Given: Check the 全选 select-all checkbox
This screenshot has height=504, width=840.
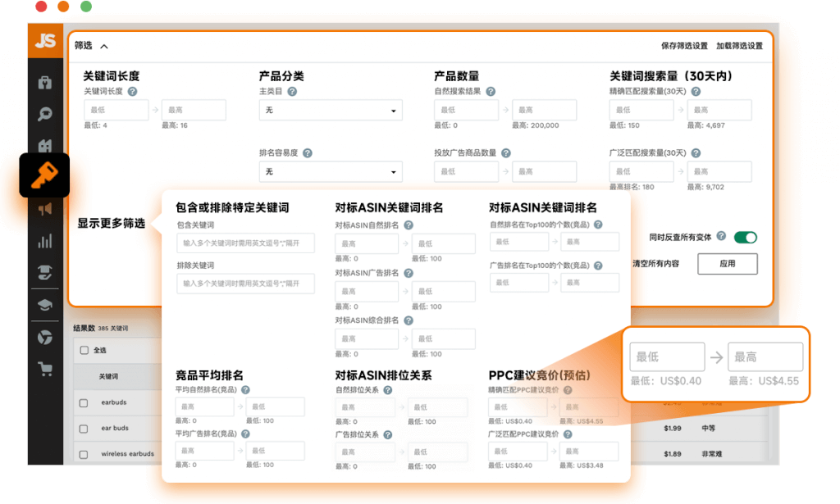Looking at the screenshot, I should pyautogui.click(x=84, y=351).
